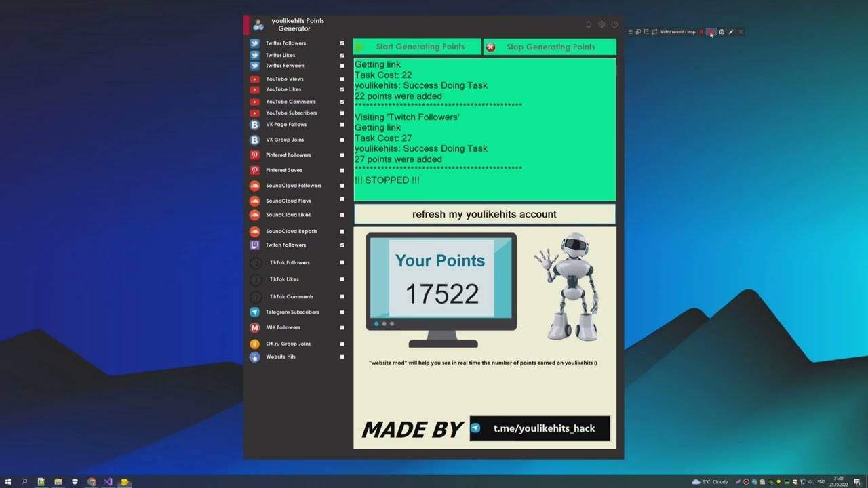
Task: Open settings gear in app header
Action: (x=601, y=24)
